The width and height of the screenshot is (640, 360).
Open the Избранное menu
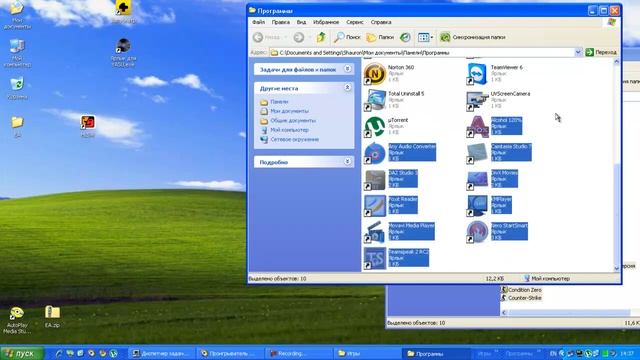pyautogui.click(x=326, y=22)
